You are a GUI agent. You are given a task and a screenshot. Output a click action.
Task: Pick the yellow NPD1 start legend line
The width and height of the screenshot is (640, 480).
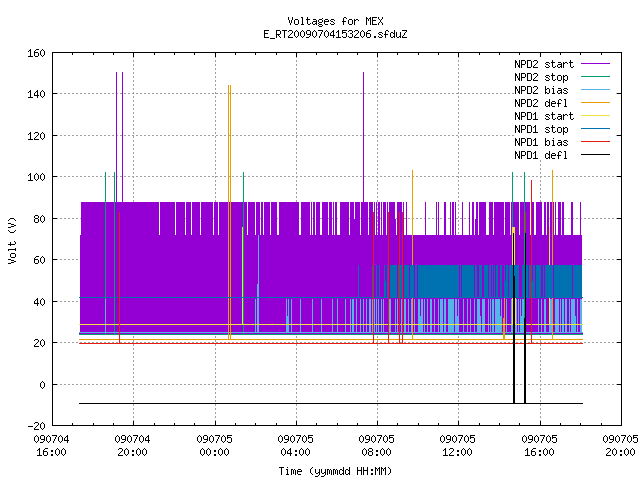(595, 116)
